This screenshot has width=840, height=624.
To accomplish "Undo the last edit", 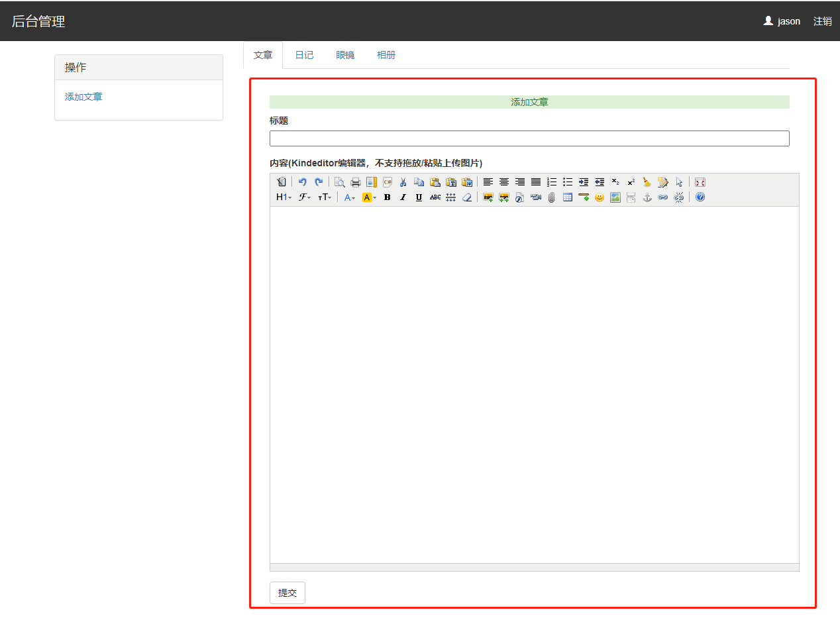I will tap(303, 182).
